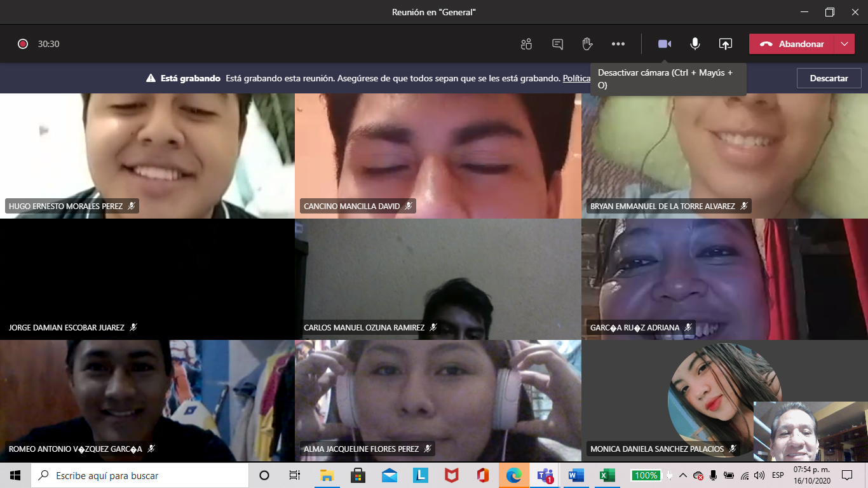
Task: Click Alma Jacqueline Flores Perez name label
Action: [x=362, y=449]
